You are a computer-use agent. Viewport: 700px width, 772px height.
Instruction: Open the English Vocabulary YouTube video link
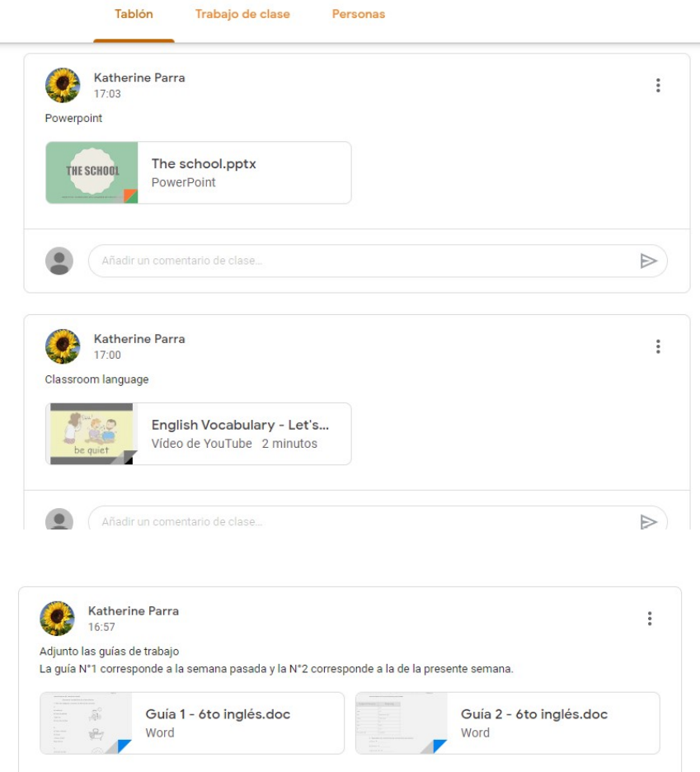[x=199, y=434]
